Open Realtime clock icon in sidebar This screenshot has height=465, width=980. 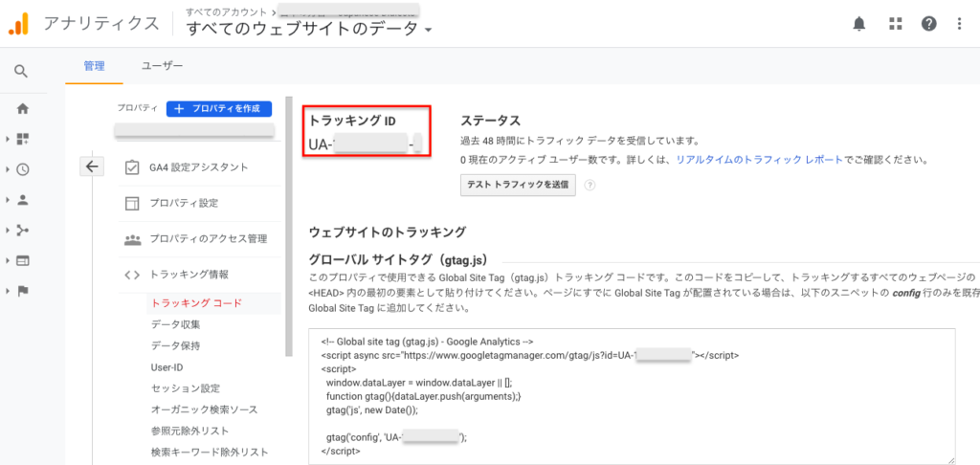pos(23,169)
